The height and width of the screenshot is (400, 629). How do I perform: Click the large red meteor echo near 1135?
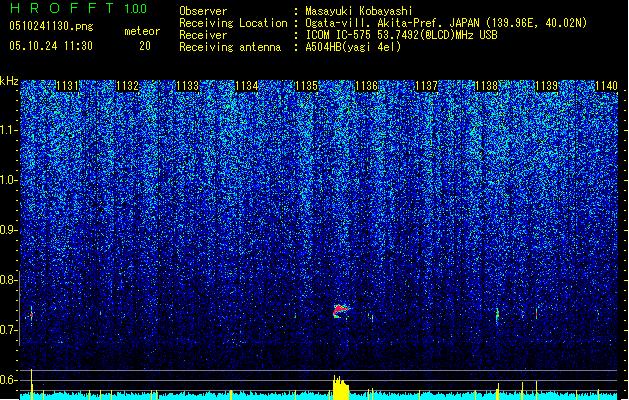[x=340, y=311]
